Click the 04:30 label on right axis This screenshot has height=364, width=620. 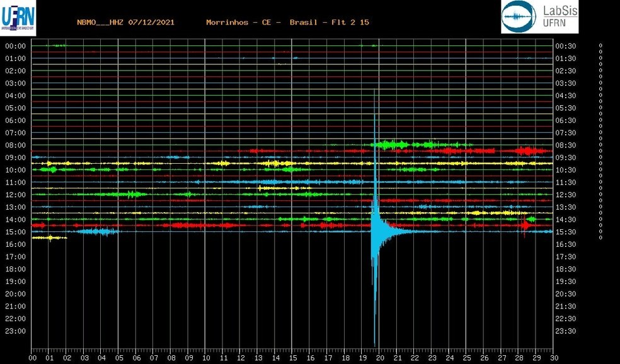[565, 96]
